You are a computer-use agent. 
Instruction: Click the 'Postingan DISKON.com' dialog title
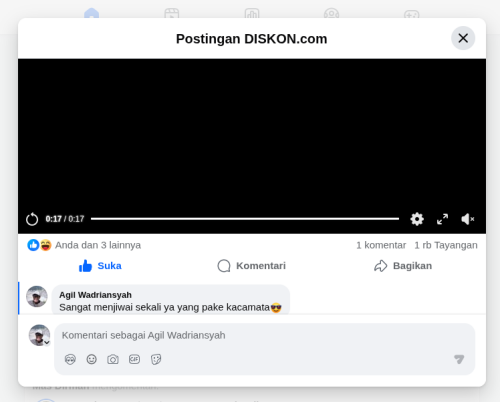[252, 39]
